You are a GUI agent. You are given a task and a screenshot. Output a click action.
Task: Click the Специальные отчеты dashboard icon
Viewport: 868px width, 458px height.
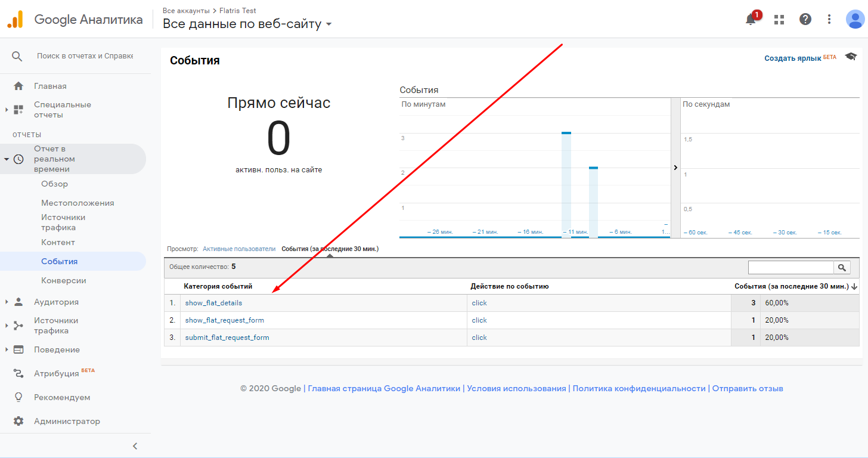[x=18, y=110]
